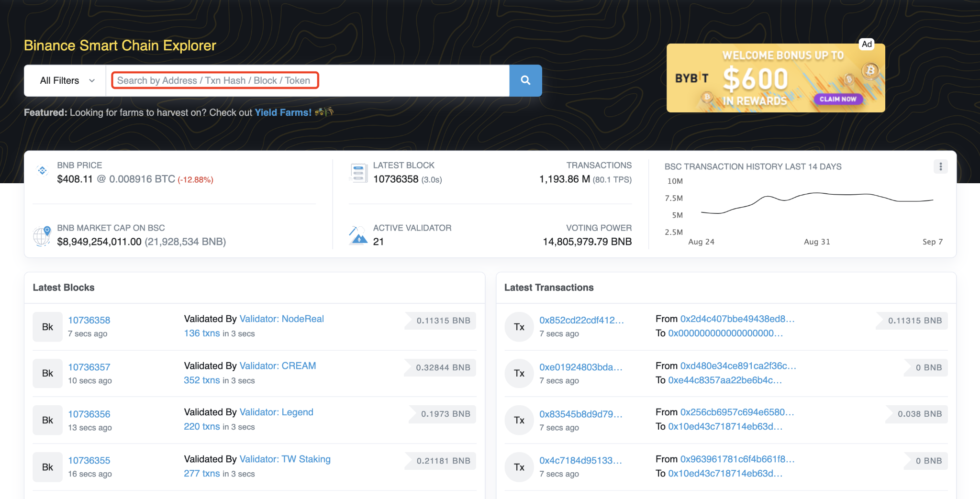Viewport: 980px width, 499px height.
Task: Click the 0.008916 BTC price value
Action: click(x=142, y=179)
